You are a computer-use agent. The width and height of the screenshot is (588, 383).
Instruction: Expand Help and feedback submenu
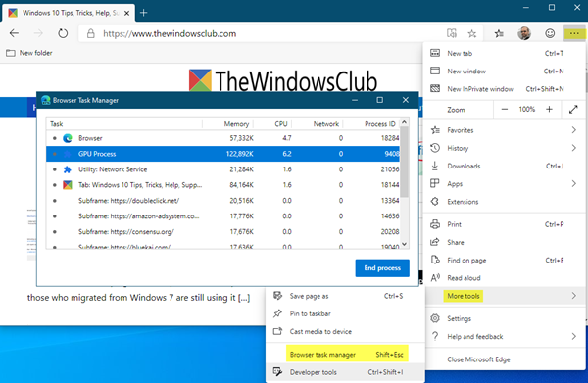(x=504, y=337)
